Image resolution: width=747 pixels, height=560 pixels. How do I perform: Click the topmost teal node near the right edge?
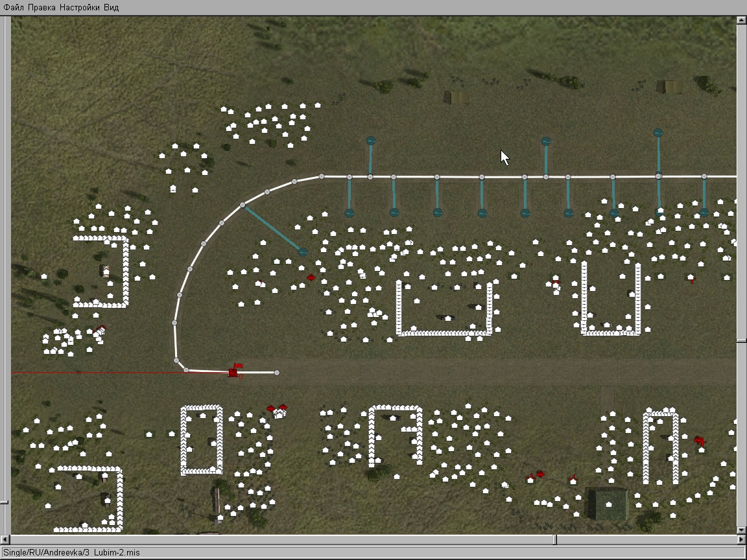click(658, 133)
